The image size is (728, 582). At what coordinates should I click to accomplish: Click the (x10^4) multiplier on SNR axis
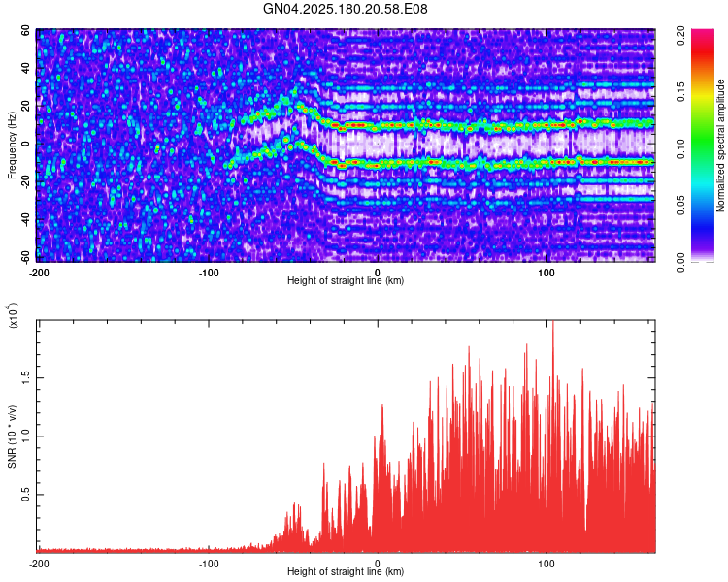12,315
